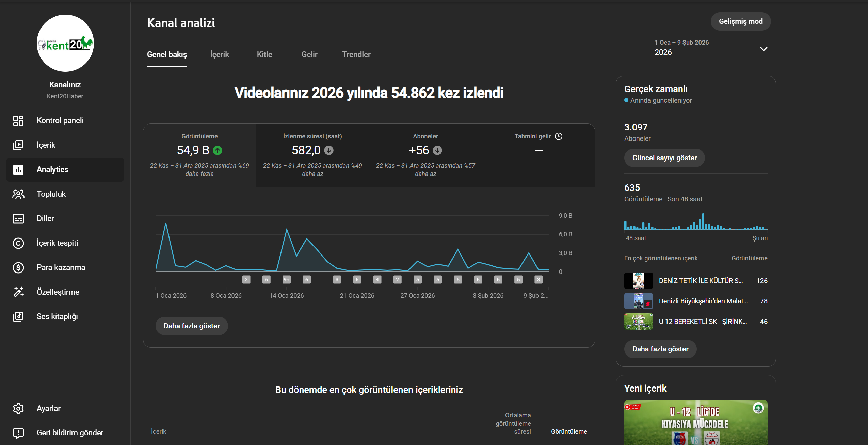
Task: Open the DENİZ TETİK video thumbnail
Action: pos(638,281)
